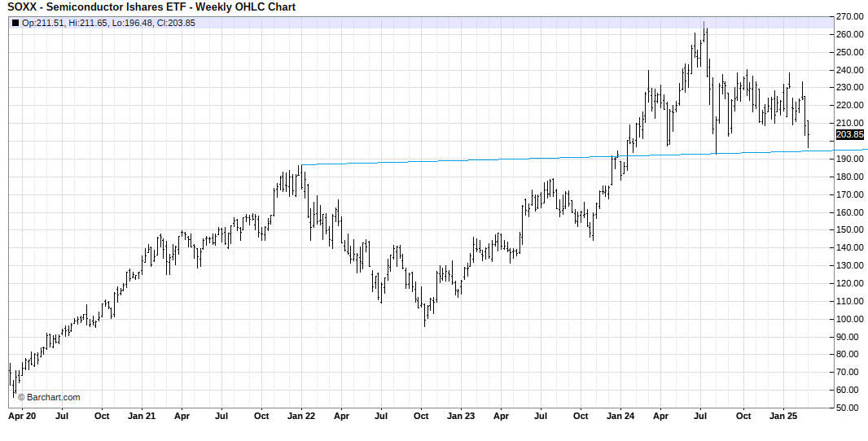The image size is (868, 441).
Task: Click the current price label 203.85
Action: point(852,134)
